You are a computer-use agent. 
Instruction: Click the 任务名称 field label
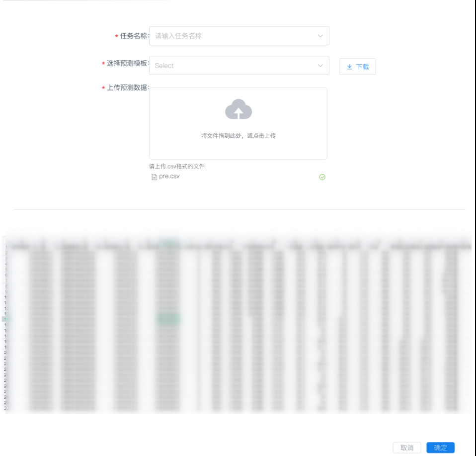[133, 36]
